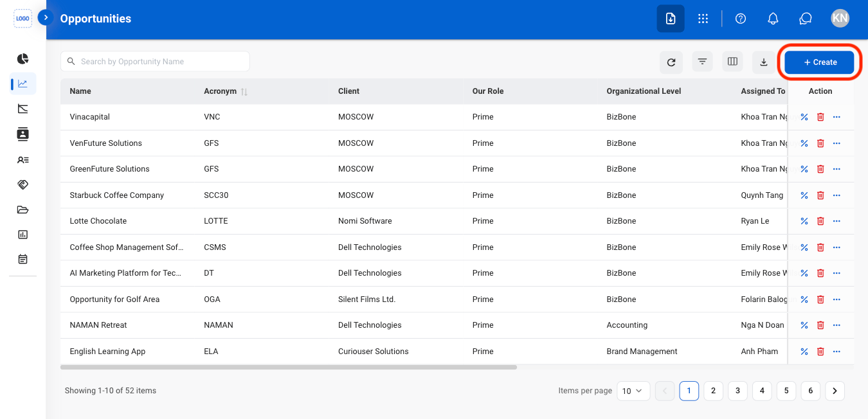Screen dimensions: 868x419
Task: Click the Create button
Action: (819, 62)
